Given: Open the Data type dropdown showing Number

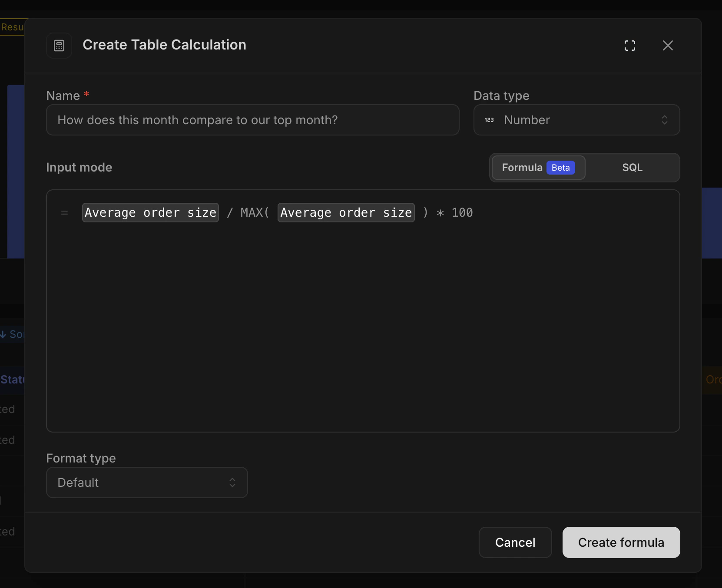Looking at the screenshot, I should [x=576, y=120].
